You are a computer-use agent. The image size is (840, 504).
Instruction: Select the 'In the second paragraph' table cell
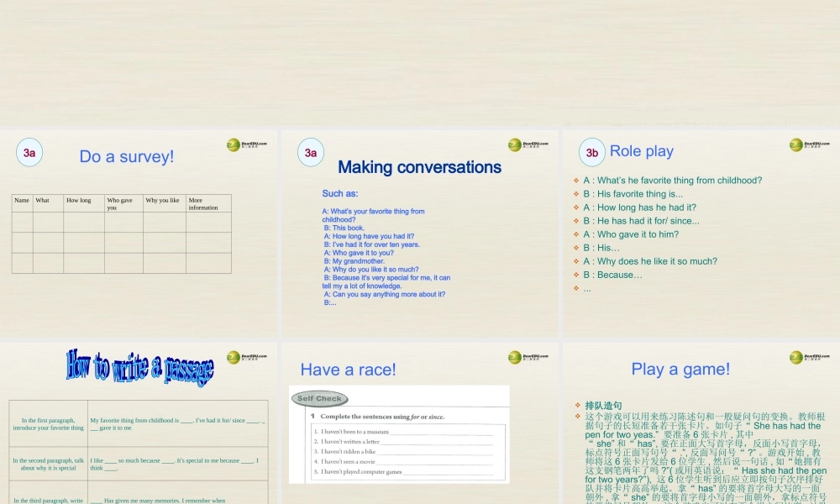coord(48,464)
